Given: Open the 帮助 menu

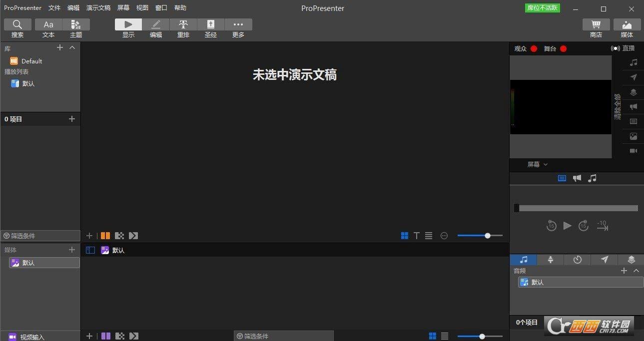Looking at the screenshot, I should (x=180, y=8).
